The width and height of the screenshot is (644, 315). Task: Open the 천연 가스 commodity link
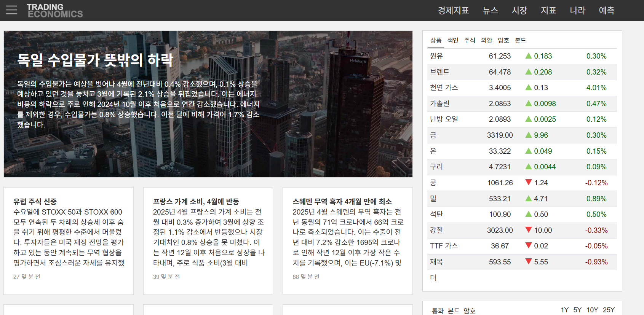click(x=444, y=87)
